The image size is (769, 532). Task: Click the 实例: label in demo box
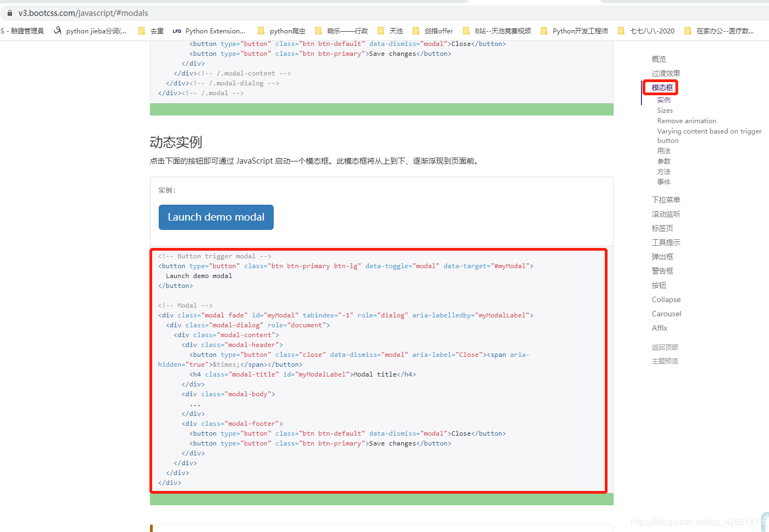point(167,190)
